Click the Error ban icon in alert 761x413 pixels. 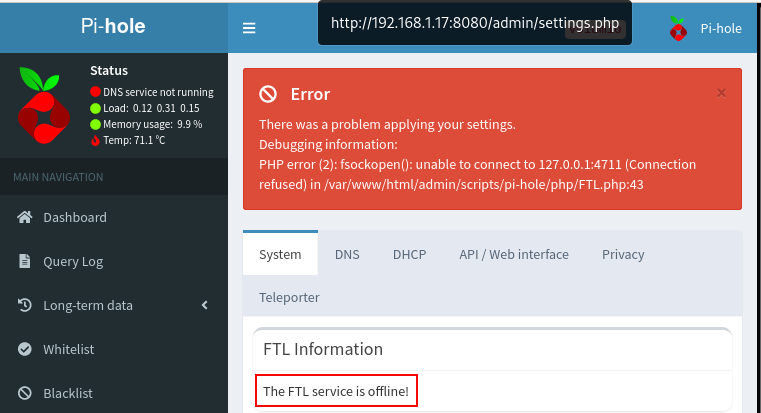268,94
